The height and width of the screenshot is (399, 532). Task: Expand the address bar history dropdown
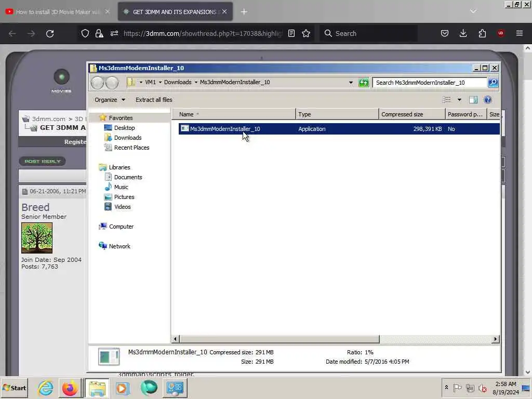351,83
